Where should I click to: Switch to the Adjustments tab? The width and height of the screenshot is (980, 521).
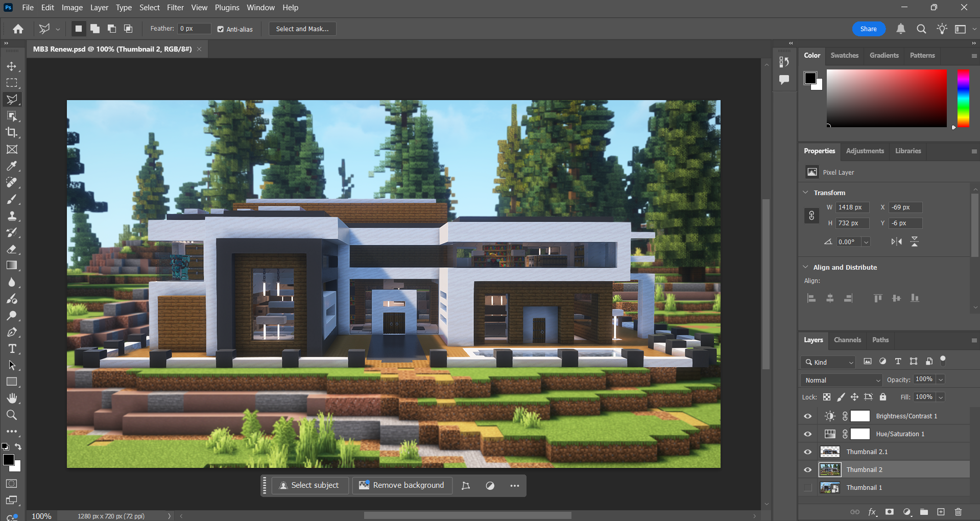(865, 151)
